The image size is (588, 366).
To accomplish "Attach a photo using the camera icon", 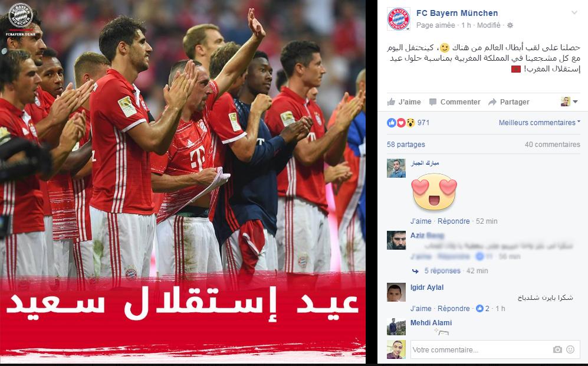I will (557, 349).
